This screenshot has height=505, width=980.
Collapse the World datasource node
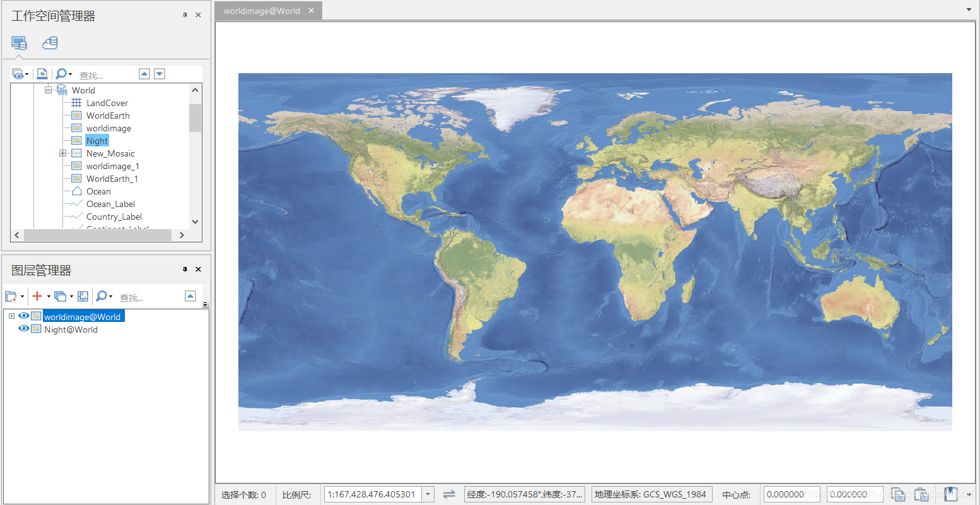click(x=48, y=90)
